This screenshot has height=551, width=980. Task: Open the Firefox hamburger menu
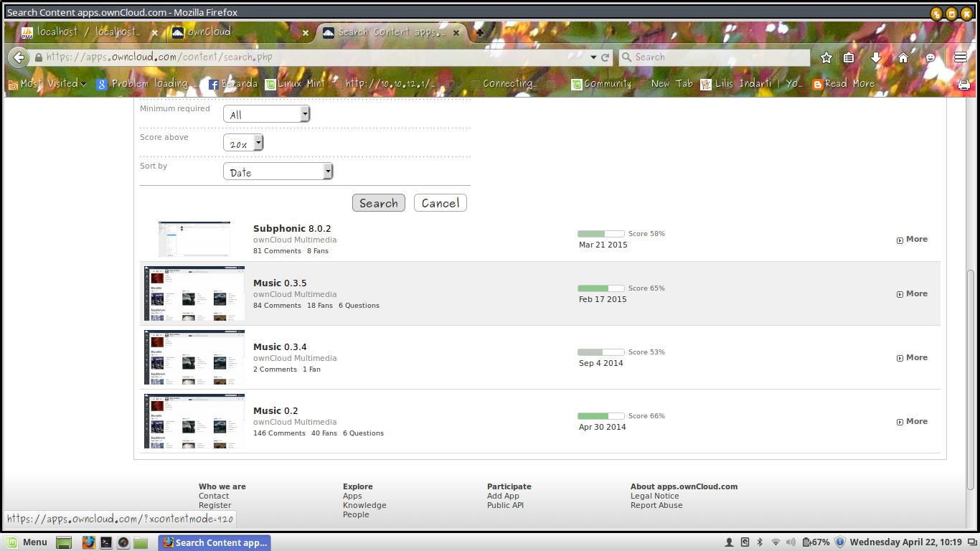[961, 57]
